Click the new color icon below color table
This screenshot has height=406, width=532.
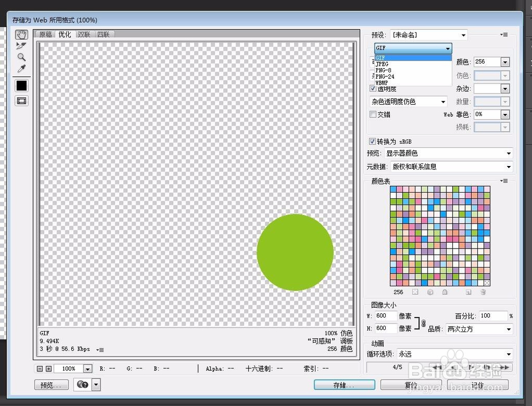(x=469, y=292)
